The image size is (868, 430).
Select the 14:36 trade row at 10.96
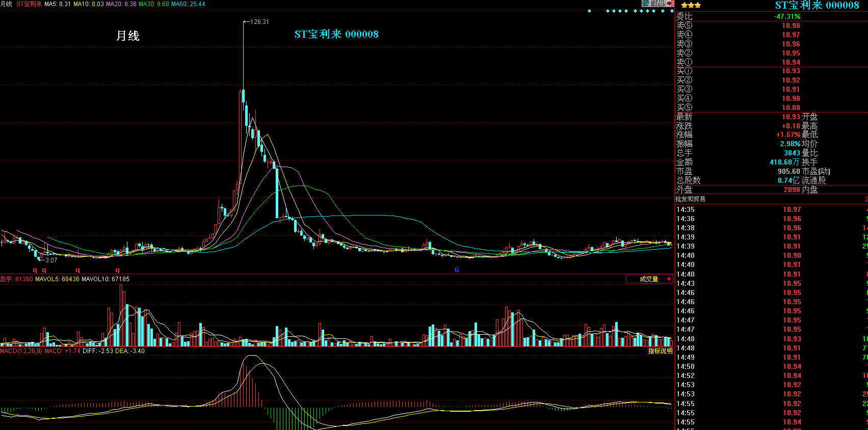click(x=772, y=219)
